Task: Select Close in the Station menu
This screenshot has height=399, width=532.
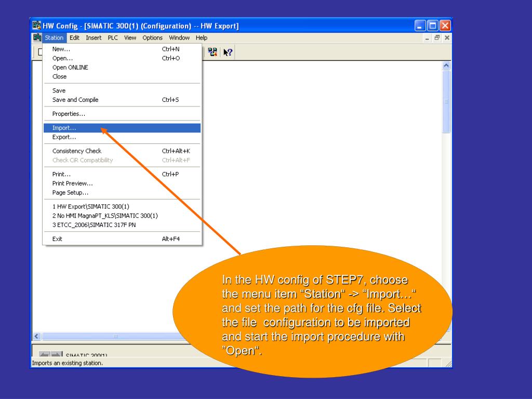Action: pyautogui.click(x=122, y=76)
